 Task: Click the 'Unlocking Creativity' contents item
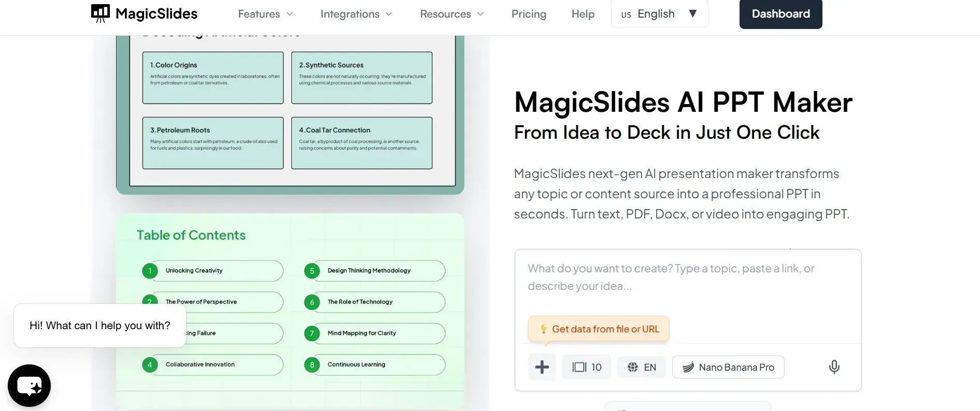212,271
